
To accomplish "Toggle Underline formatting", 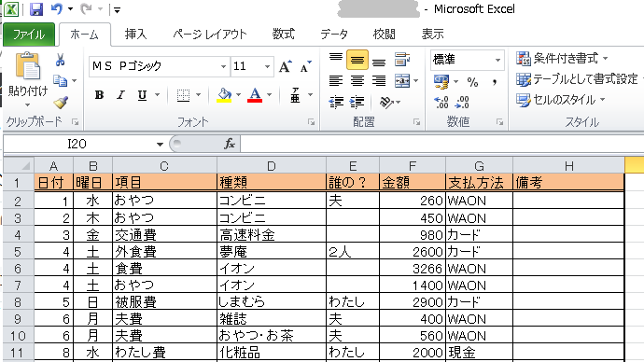I will click(x=142, y=95).
